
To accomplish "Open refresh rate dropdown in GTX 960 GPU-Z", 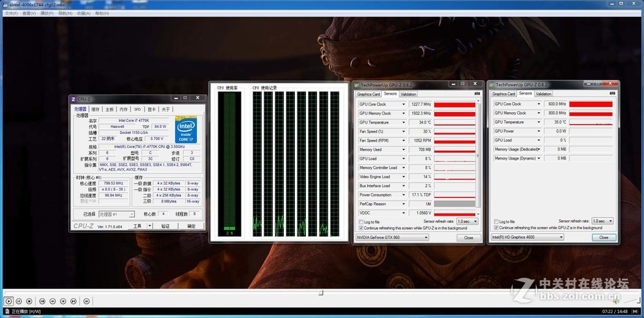I will 475,221.
